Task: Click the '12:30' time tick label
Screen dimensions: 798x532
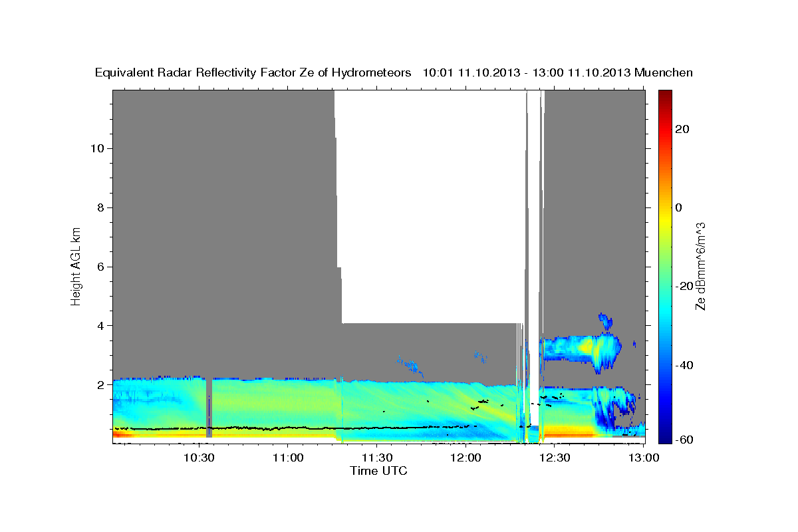Action: click(555, 458)
